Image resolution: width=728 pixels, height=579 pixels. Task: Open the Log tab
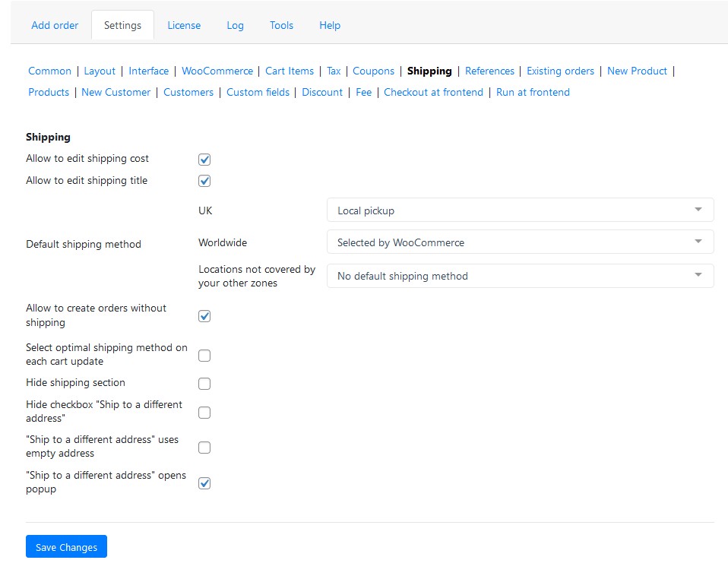(x=235, y=26)
